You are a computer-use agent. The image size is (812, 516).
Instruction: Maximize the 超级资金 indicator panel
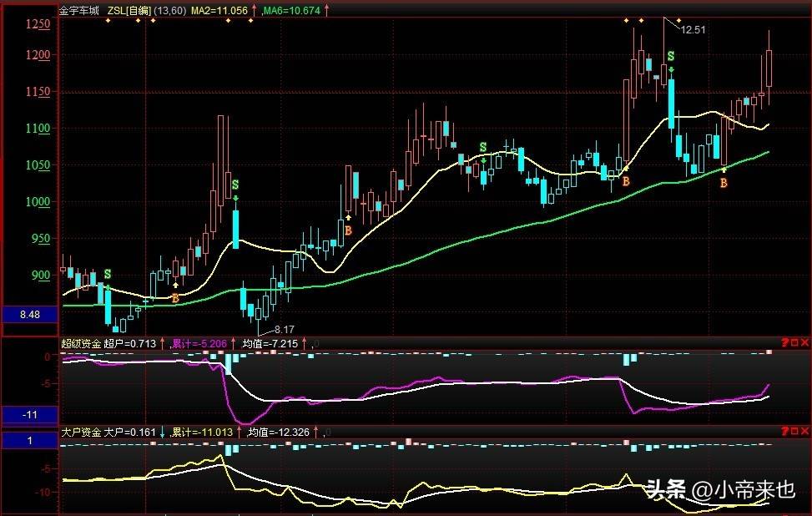(795, 342)
